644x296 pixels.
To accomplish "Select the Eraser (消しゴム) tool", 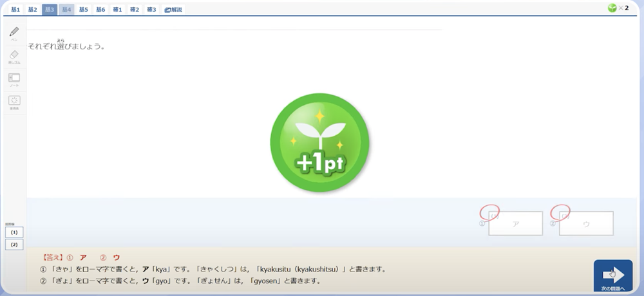I will [14, 56].
